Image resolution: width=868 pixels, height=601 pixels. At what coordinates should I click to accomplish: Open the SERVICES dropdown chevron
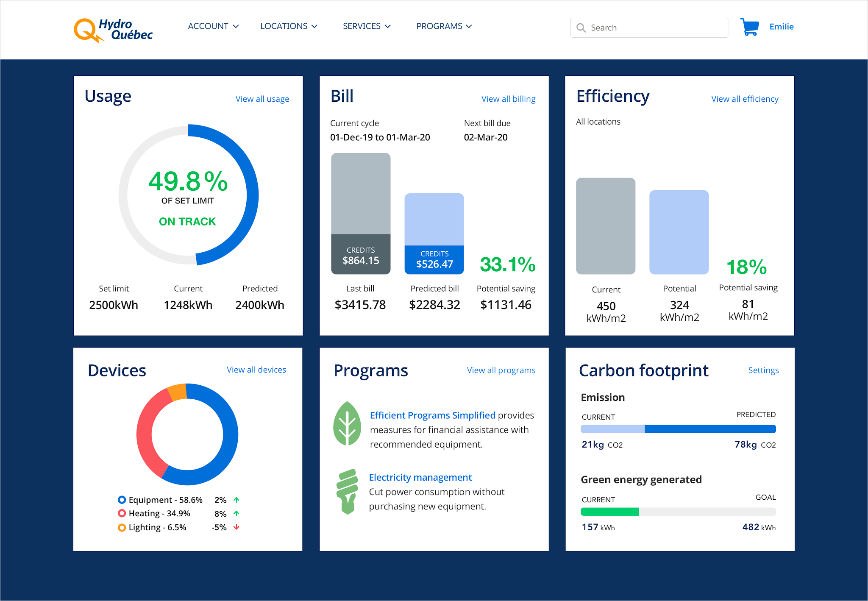[387, 26]
